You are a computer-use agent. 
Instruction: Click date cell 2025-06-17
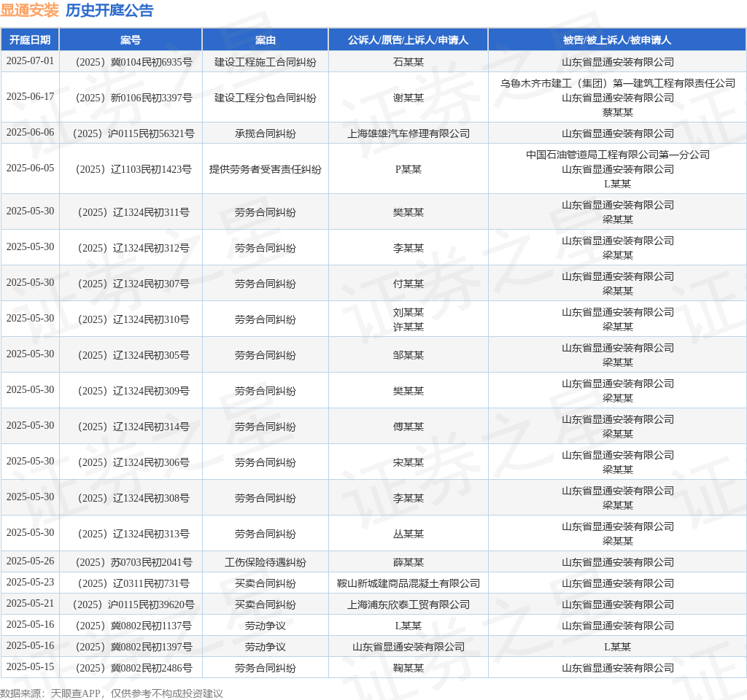(x=30, y=97)
